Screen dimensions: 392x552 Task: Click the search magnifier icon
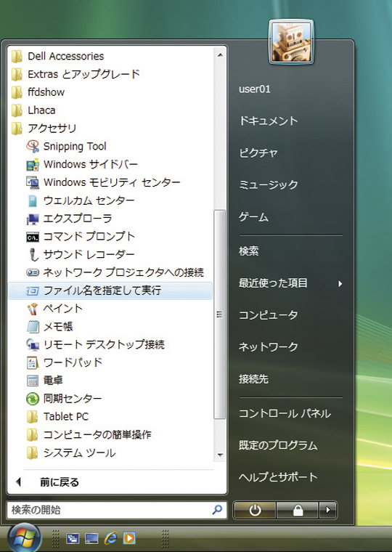tap(218, 509)
